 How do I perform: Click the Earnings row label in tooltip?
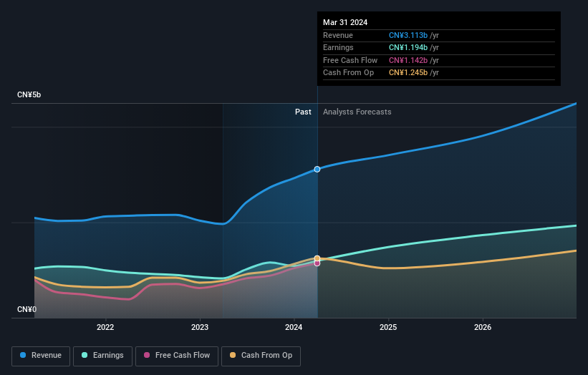coord(338,47)
